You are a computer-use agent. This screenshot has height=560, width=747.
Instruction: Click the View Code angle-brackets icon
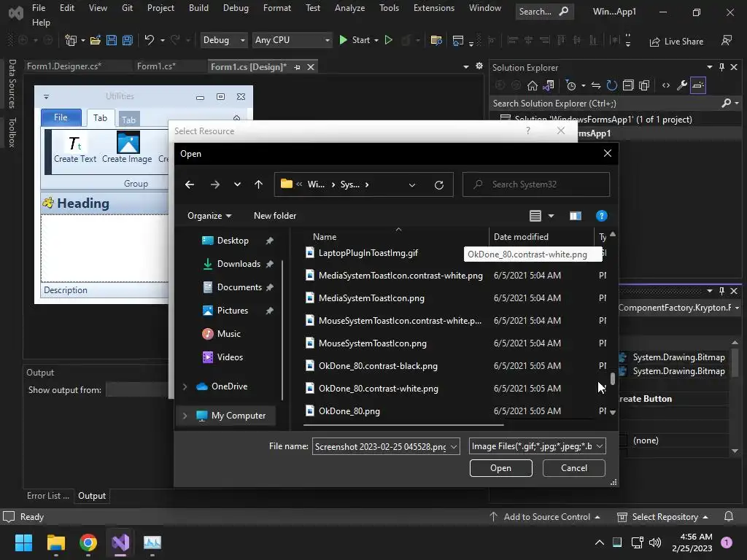tap(666, 86)
